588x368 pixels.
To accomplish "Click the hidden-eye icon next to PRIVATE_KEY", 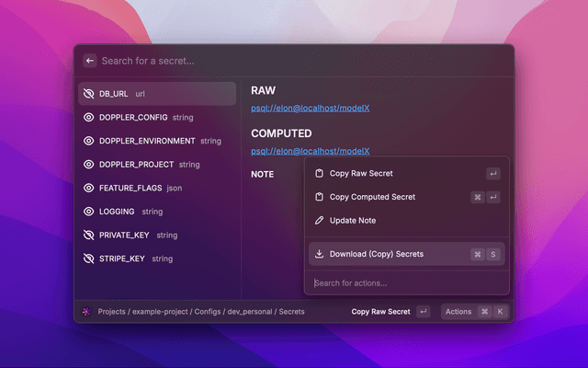I will (x=89, y=236).
